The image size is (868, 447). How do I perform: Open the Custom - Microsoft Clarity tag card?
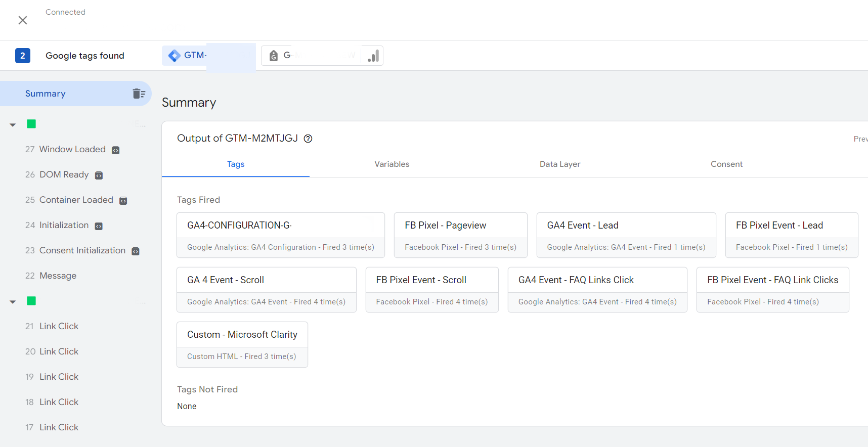coord(242,344)
